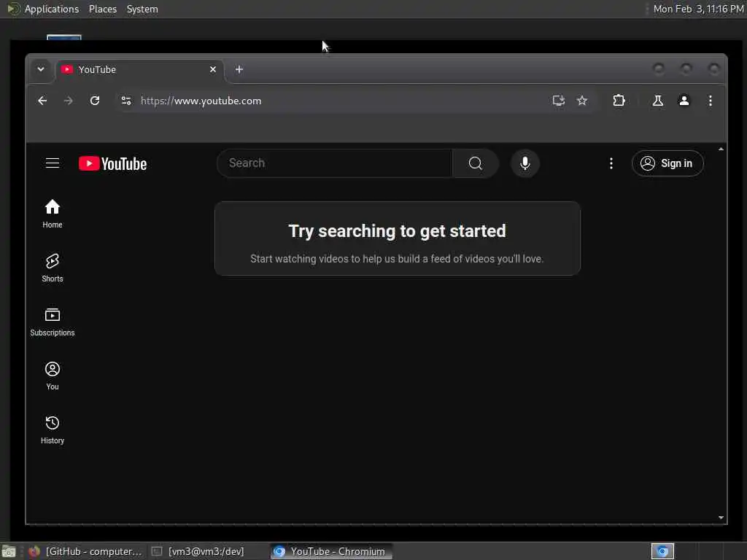This screenshot has width=747, height=560.
Task: Open Chrome Labs flask icon
Action: click(x=658, y=101)
